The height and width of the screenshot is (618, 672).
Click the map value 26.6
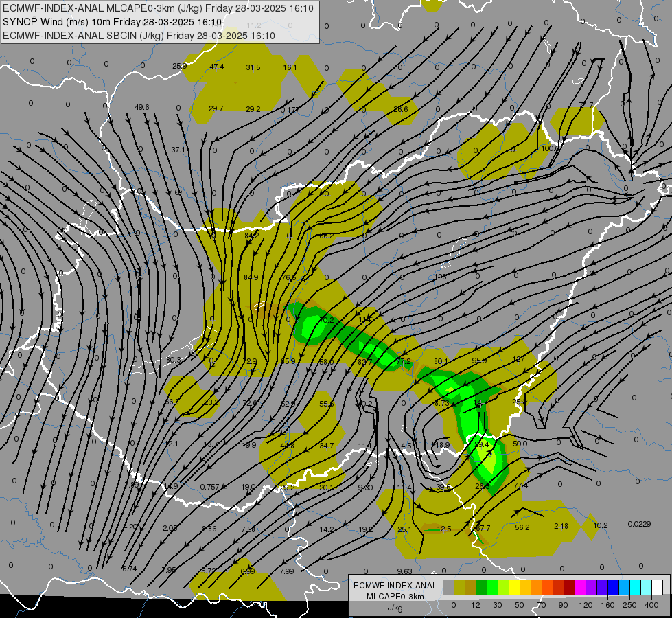coord(401,109)
